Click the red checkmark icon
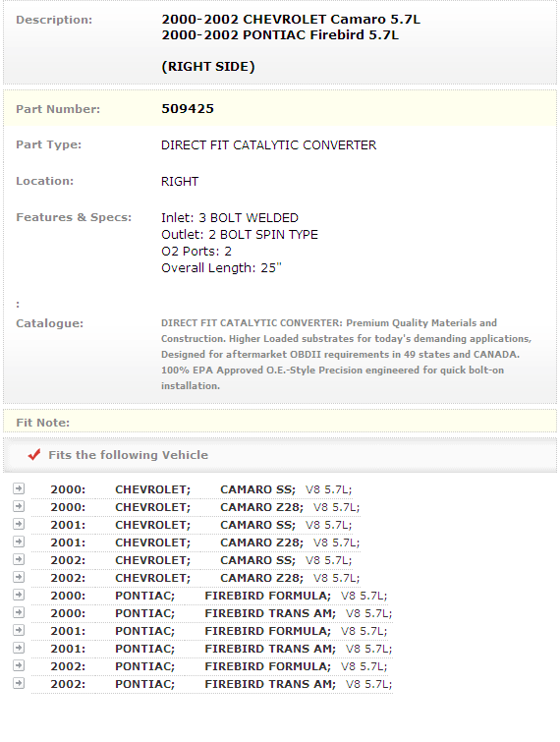Viewport: 560px width, 742px height. coord(34,454)
